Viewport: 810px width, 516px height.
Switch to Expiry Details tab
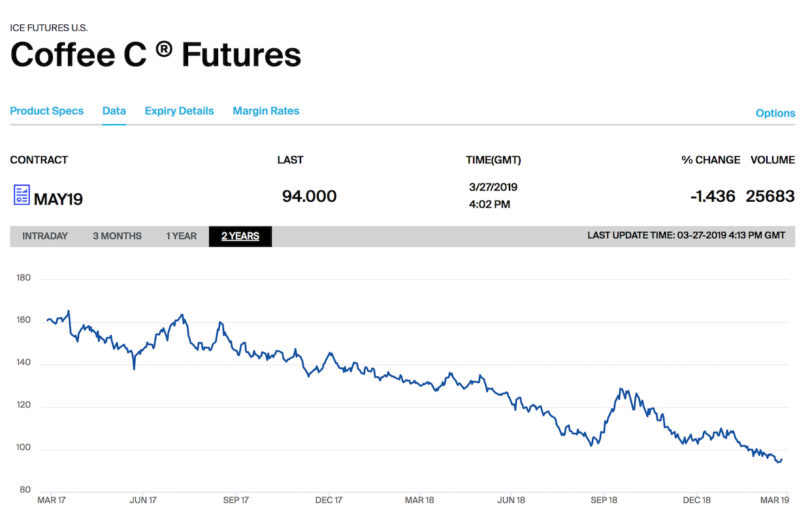click(x=179, y=111)
